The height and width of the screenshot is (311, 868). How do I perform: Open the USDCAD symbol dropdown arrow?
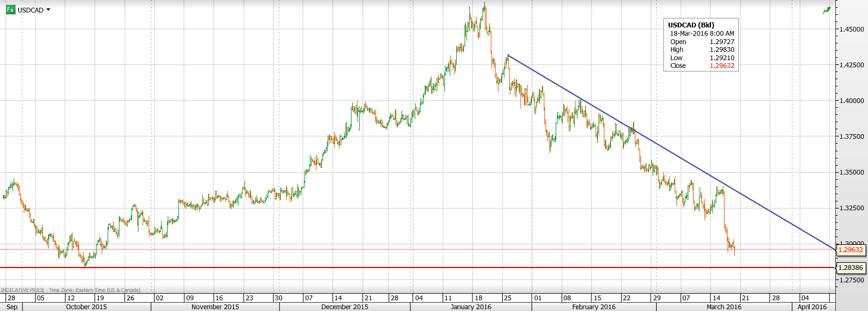(48, 10)
